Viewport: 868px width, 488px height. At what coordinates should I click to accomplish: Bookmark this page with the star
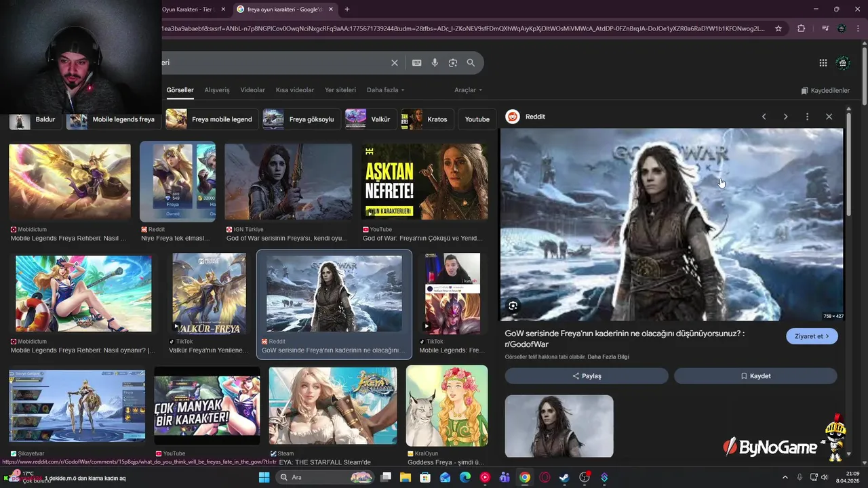click(778, 28)
